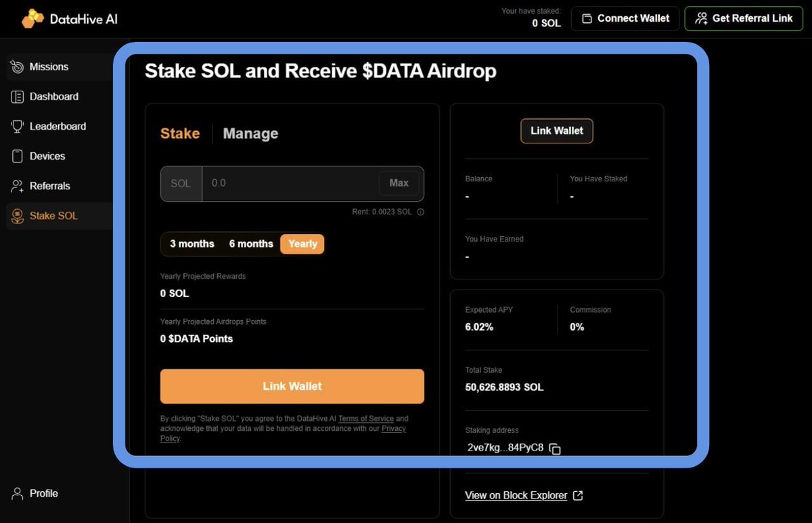Switch to the Stake tab
Image resolution: width=812 pixels, height=523 pixels.
[x=180, y=133]
